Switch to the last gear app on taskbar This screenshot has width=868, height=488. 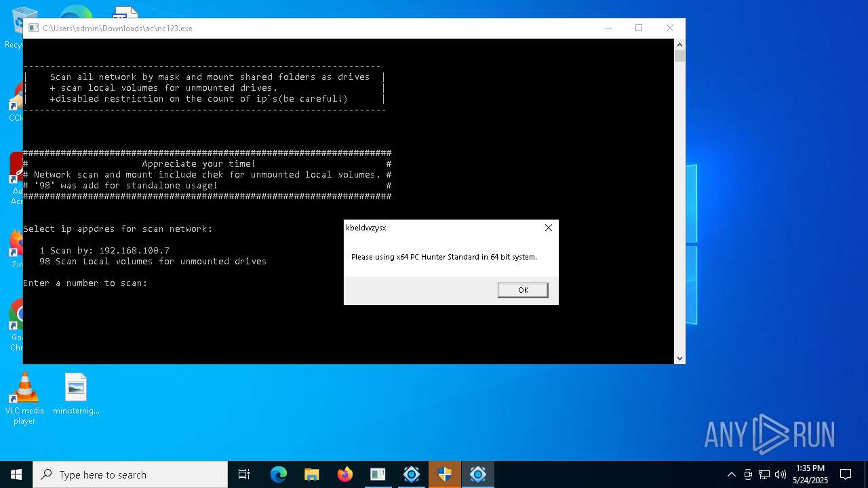click(x=478, y=474)
